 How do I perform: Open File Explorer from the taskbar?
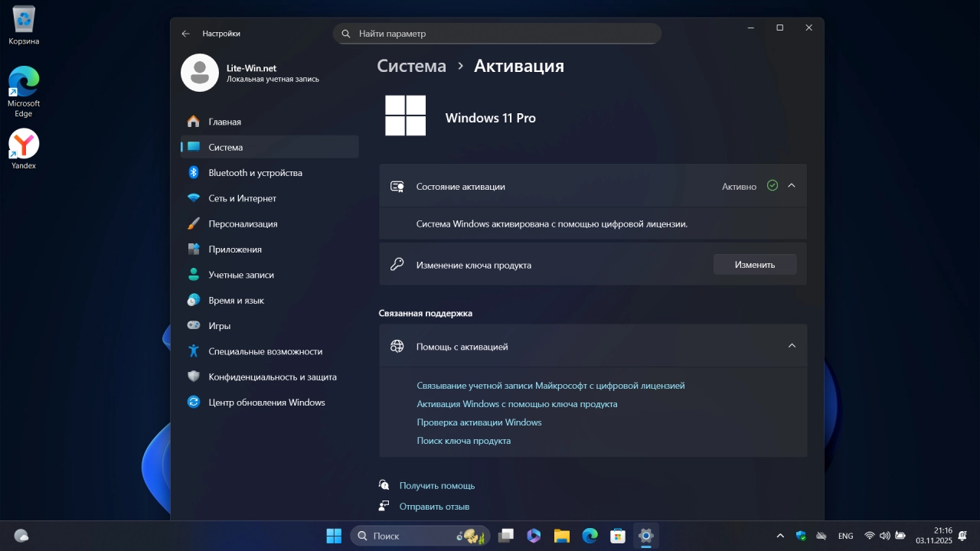[562, 536]
